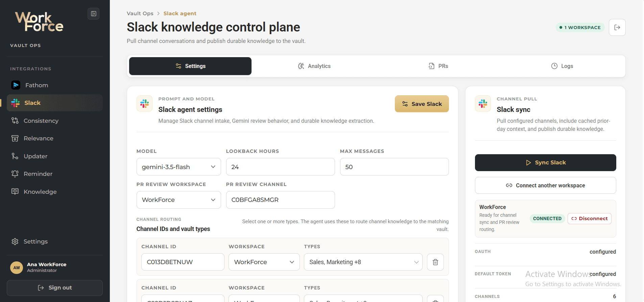Expand the Types selector Sales, Marketing +8

click(363, 262)
